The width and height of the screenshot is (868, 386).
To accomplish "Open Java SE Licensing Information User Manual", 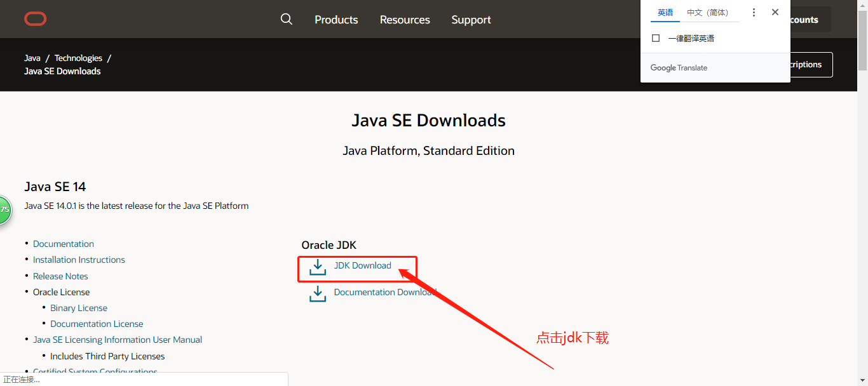I will pyautogui.click(x=118, y=340).
